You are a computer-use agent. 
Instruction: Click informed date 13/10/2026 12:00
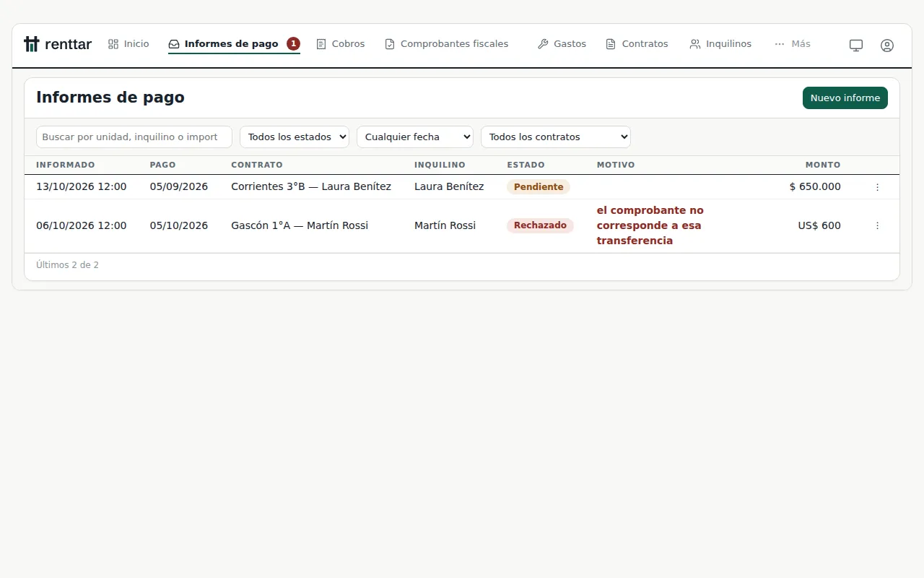(x=82, y=187)
